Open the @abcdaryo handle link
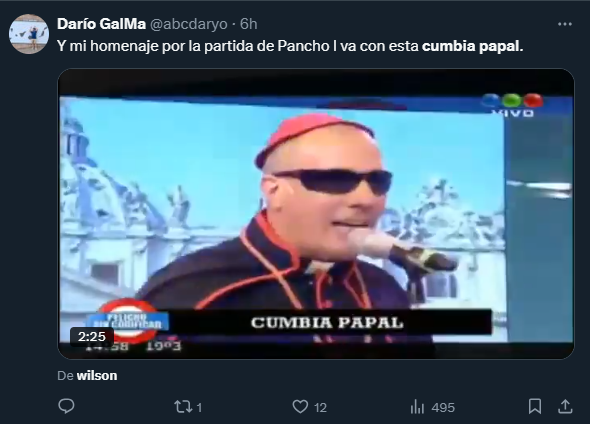This screenshot has height=424, width=590. pyautogui.click(x=189, y=24)
